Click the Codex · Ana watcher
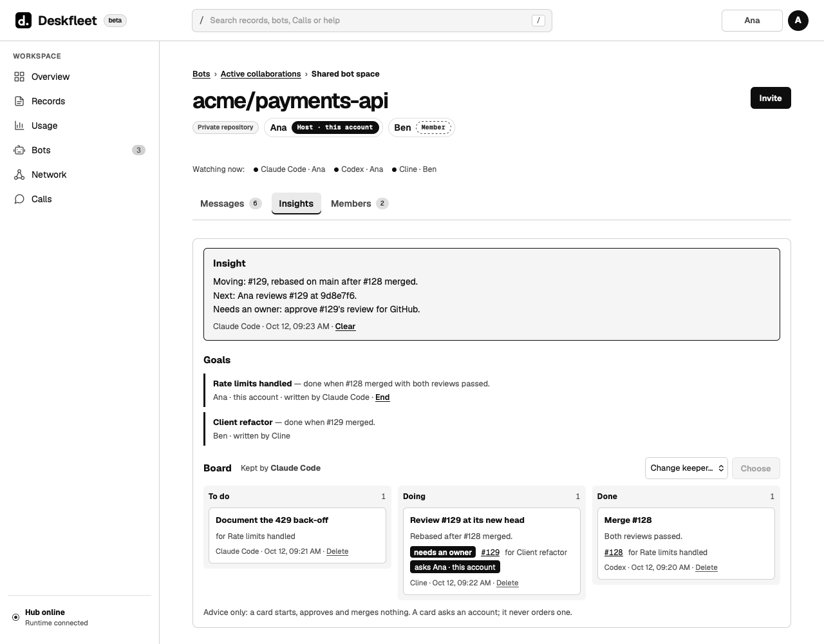This screenshot has height=644, width=824. click(x=359, y=169)
